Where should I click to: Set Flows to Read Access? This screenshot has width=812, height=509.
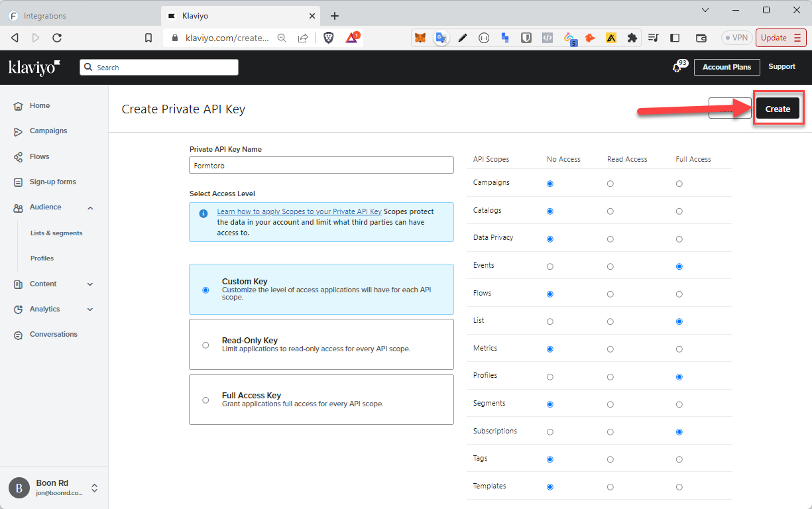[610, 294]
